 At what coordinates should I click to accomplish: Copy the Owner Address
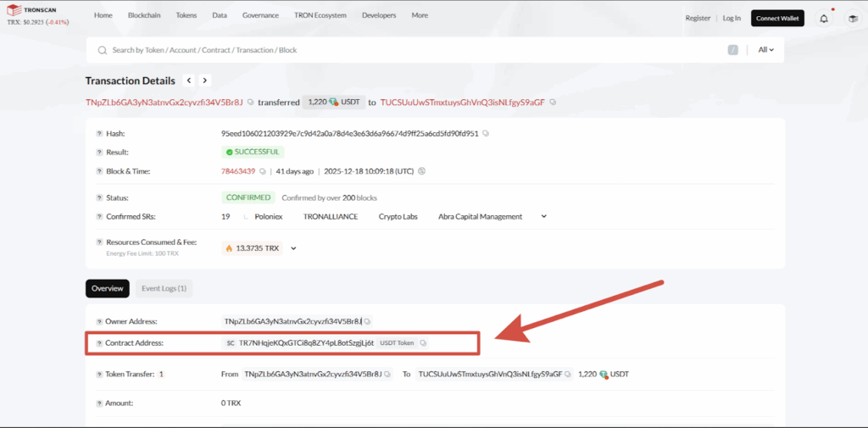[x=368, y=322]
